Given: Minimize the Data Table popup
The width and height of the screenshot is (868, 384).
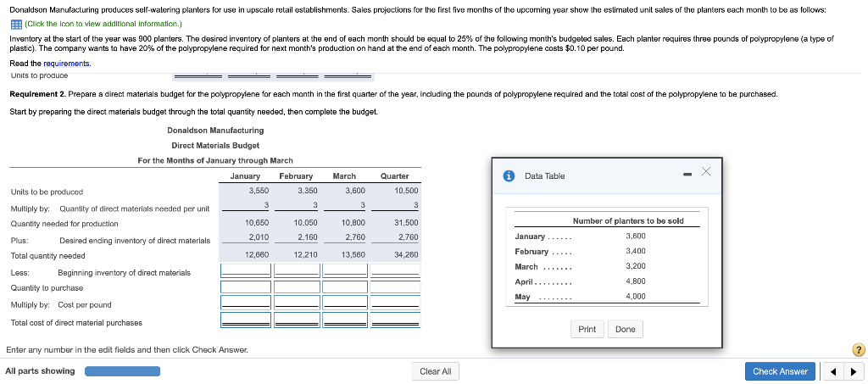Looking at the screenshot, I should coord(687,175).
